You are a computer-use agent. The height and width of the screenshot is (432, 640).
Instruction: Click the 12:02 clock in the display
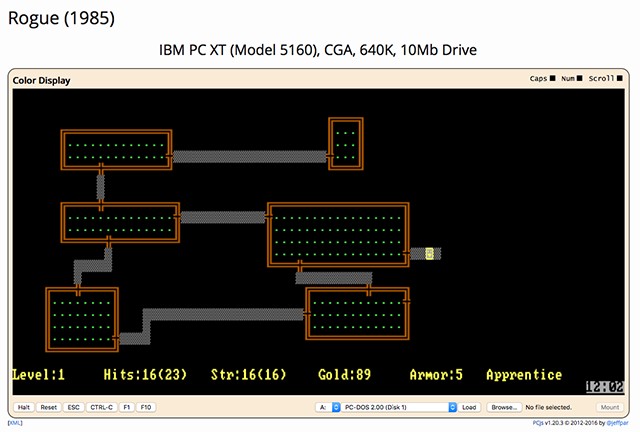[x=604, y=384]
